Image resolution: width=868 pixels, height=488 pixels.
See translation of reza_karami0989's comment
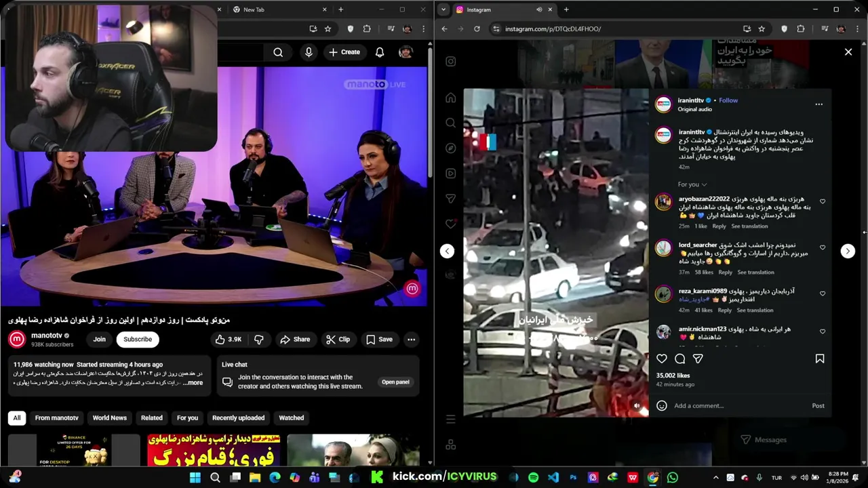tap(755, 310)
